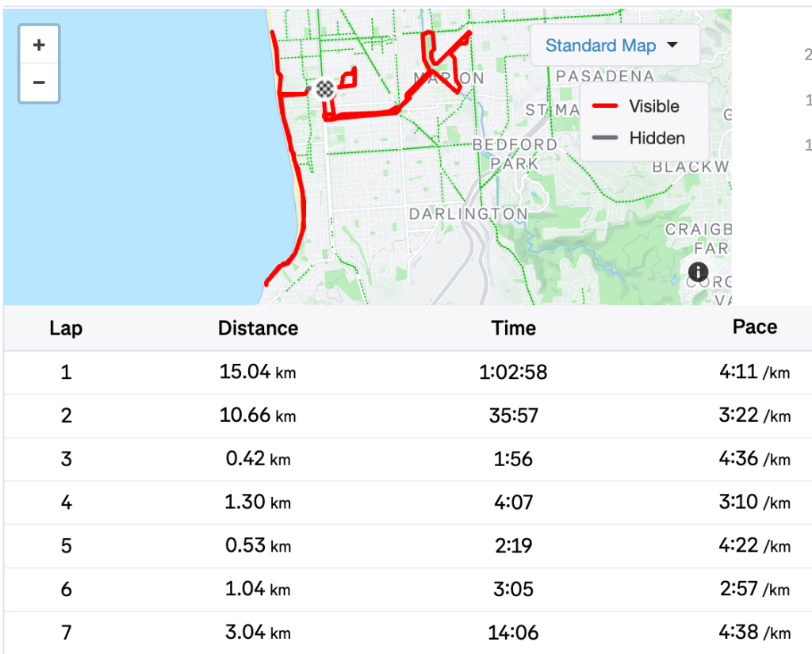Toggle the Visible route legend item

pos(653,106)
